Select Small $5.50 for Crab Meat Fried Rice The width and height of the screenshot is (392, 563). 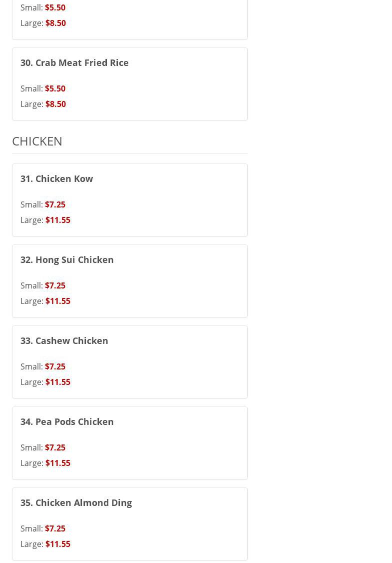tap(43, 88)
